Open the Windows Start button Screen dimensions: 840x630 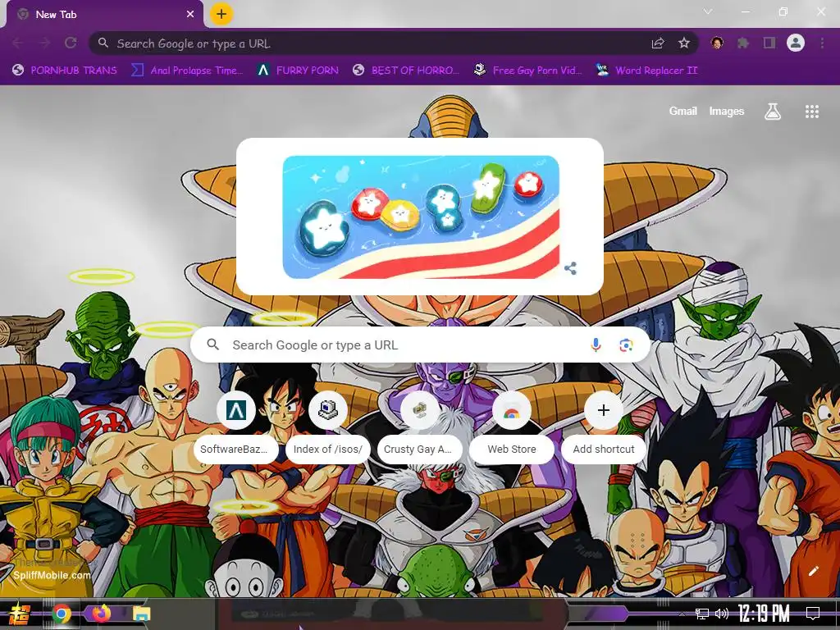coord(20,614)
